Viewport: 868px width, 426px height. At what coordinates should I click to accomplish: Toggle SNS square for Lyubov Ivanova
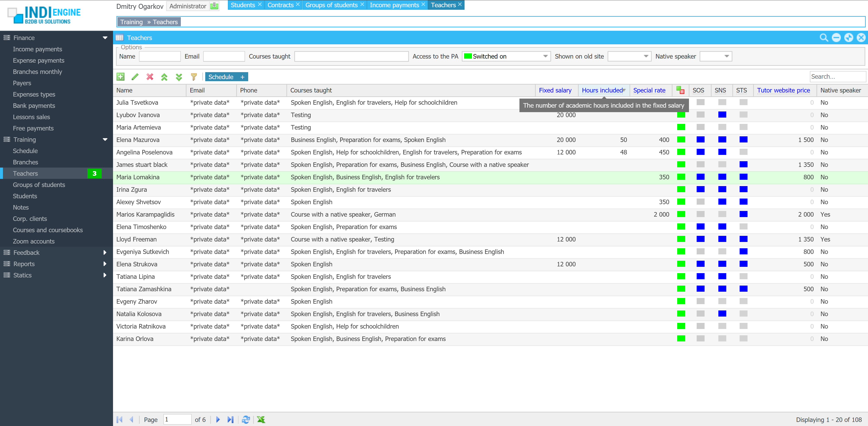click(722, 115)
